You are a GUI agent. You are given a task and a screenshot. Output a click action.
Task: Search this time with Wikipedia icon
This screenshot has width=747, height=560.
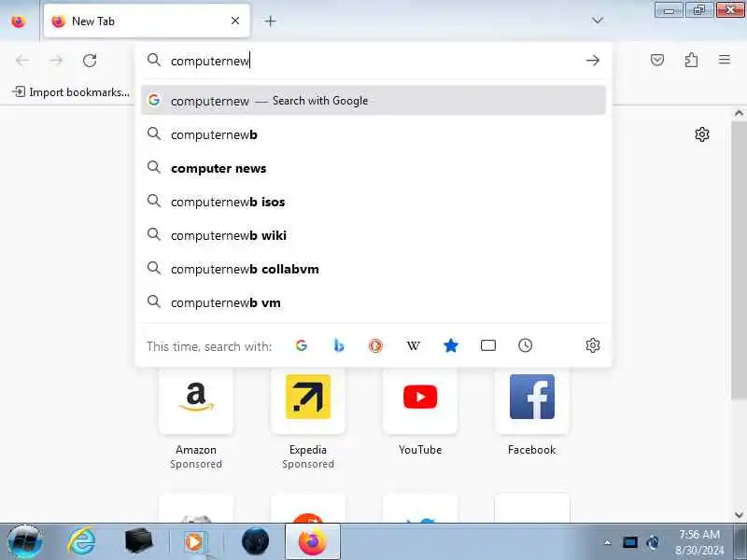click(x=413, y=345)
